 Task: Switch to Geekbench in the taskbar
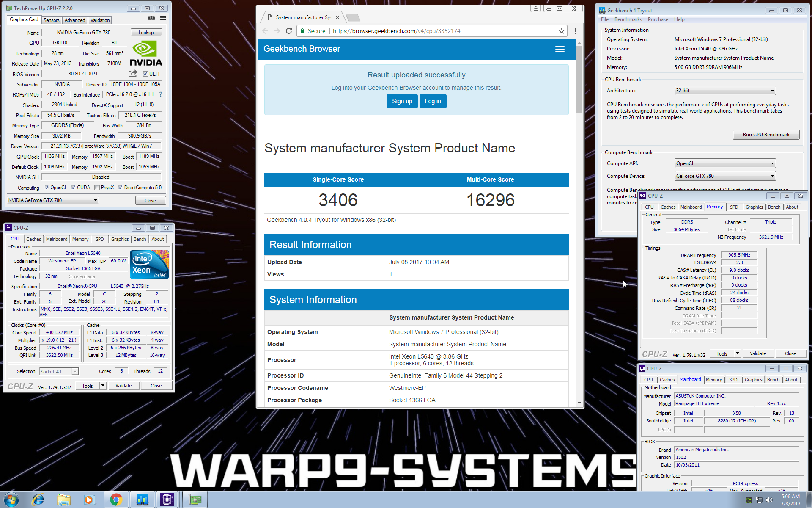142,500
